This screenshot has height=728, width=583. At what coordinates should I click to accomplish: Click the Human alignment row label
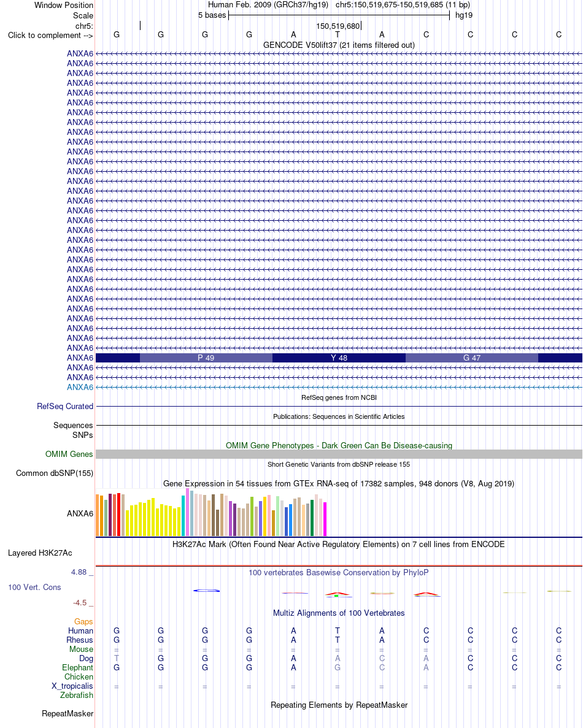[x=81, y=631]
